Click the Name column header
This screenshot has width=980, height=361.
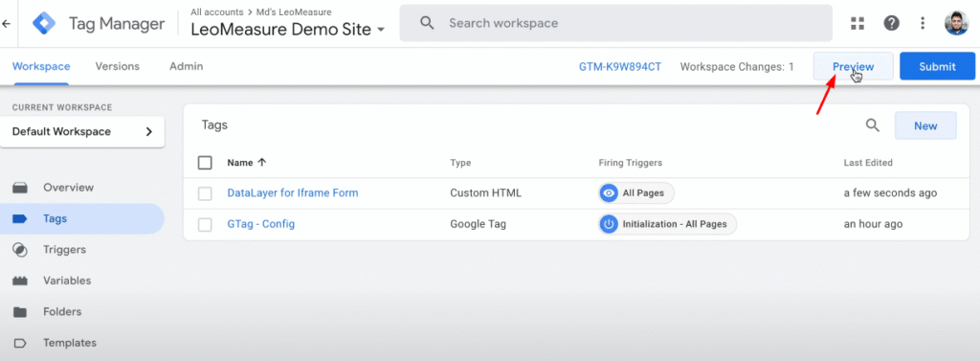click(240, 163)
